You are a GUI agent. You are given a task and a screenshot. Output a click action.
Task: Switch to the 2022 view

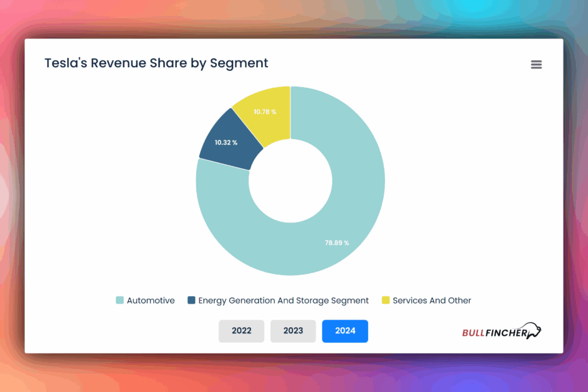[x=241, y=331]
